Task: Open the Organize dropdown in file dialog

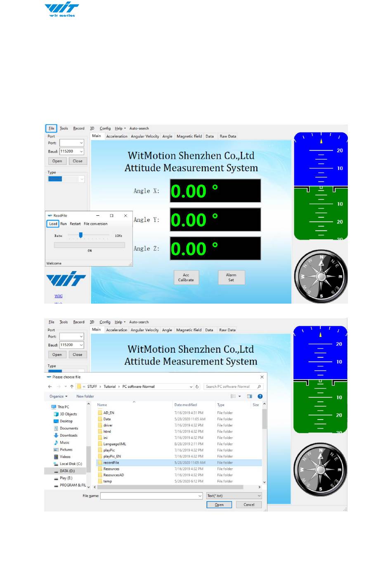Action: pyautogui.click(x=59, y=396)
